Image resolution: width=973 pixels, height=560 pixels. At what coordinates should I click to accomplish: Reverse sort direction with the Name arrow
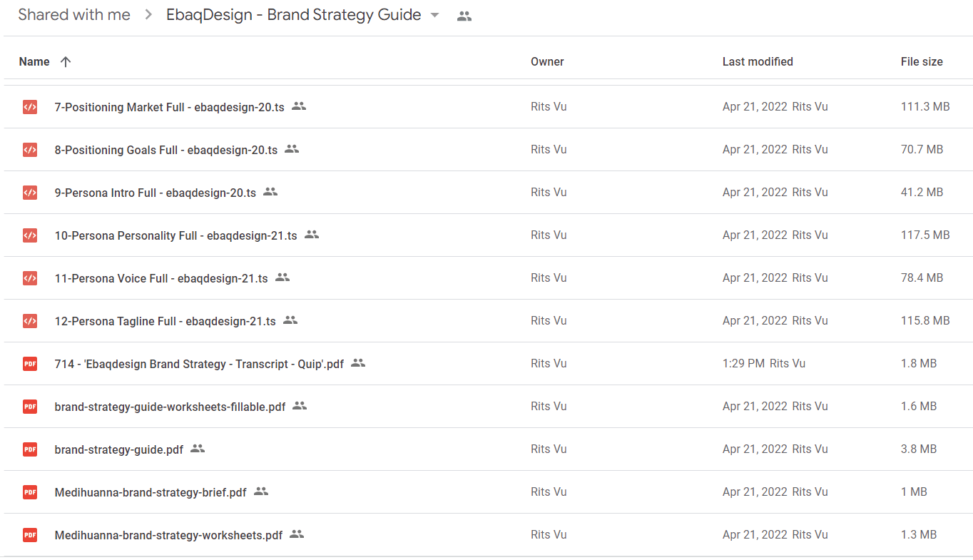click(x=66, y=62)
